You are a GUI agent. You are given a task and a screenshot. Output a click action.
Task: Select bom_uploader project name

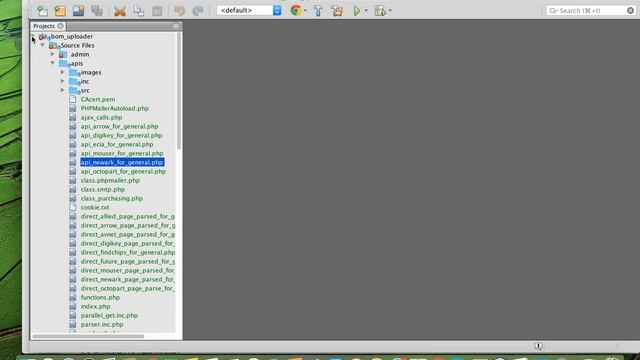click(72, 36)
